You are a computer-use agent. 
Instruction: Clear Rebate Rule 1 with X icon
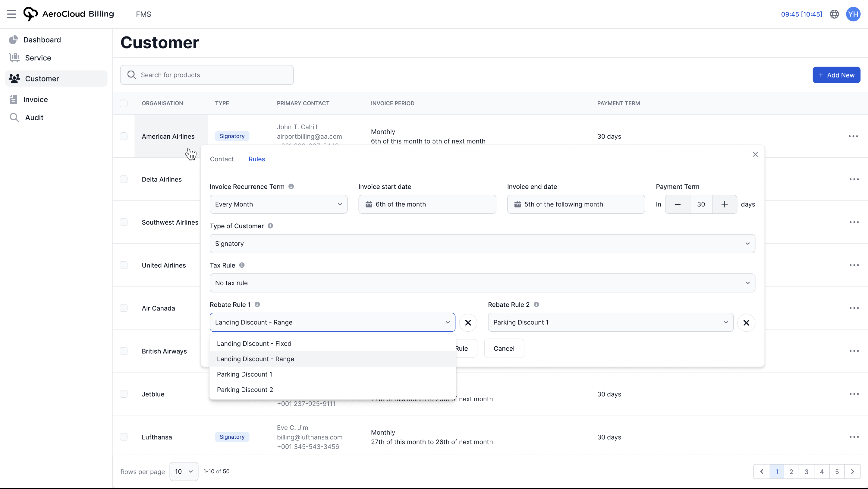tap(468, 323)
